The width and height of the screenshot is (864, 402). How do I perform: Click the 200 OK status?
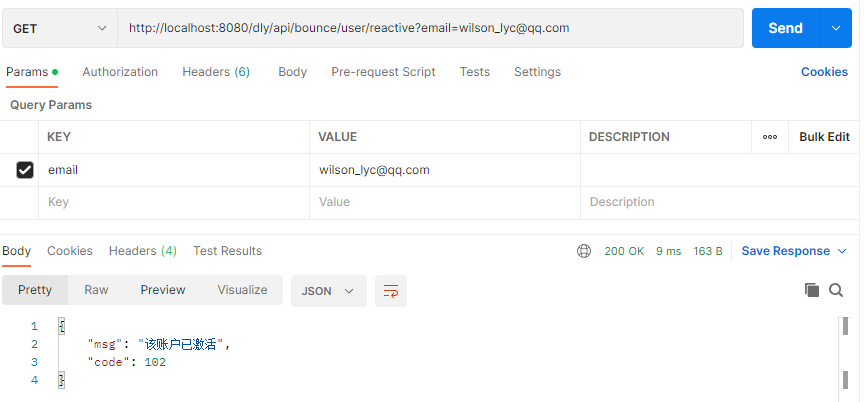[624, 251]
